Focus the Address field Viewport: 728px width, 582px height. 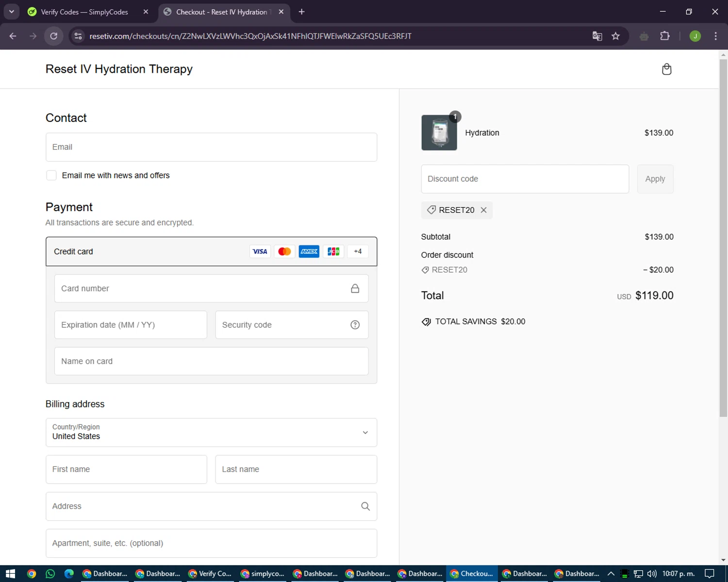pos(211,506)
